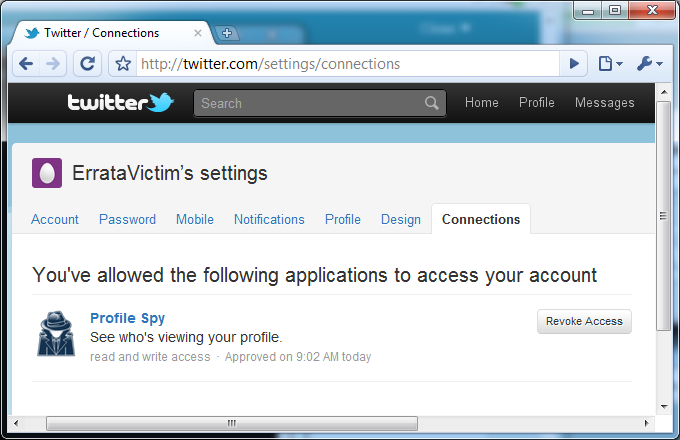This screenshot has height=440, width=680.
Task: Open Profile in the top navigation
Action: pos(536,103)
